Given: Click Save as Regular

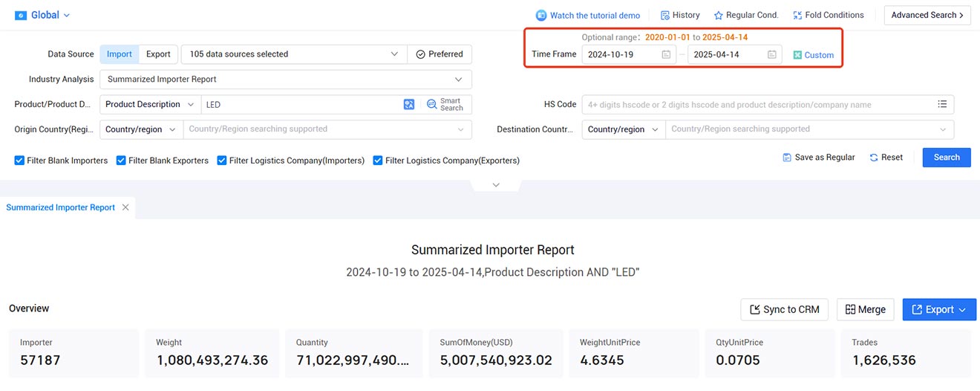Looking at the screenshot, I should [819, 158].
